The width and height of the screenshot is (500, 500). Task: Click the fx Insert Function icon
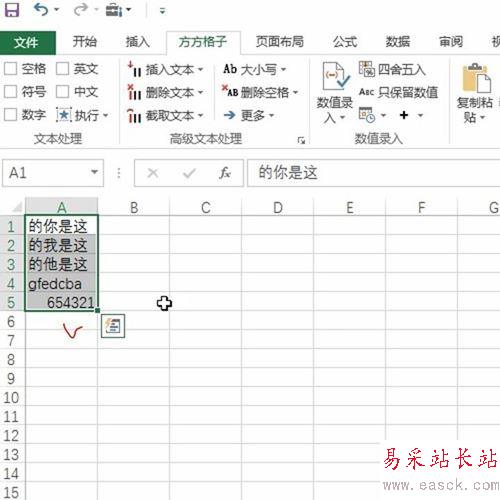coord(225,173)
